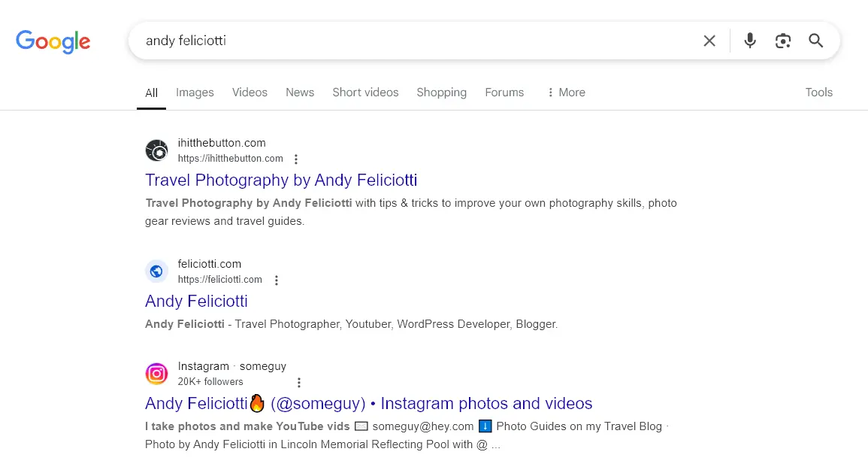Viewport: 868px width, 476px height.
Task: Open the three-dot menu for the Travel Photography result
Action: (296, 159)
